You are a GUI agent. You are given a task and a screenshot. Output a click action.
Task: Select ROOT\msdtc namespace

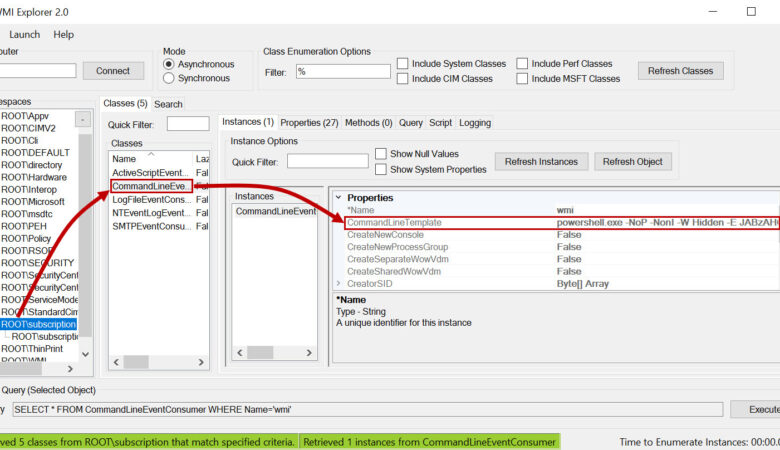(27, 214)
